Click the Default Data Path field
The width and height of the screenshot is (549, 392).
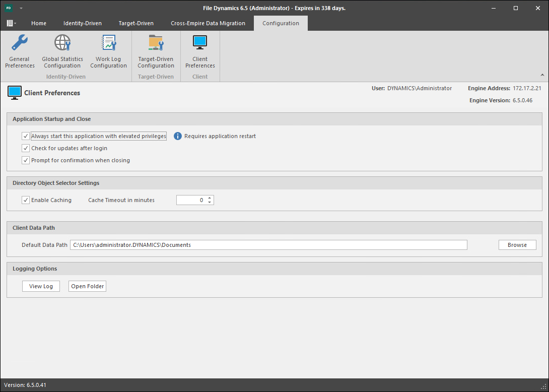(x=268, y=245)
